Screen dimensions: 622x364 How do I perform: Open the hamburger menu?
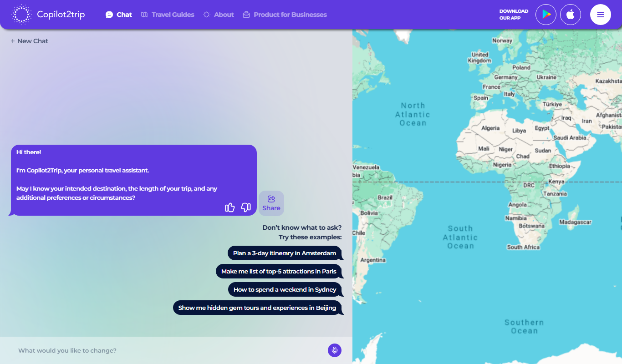(601, 15)
